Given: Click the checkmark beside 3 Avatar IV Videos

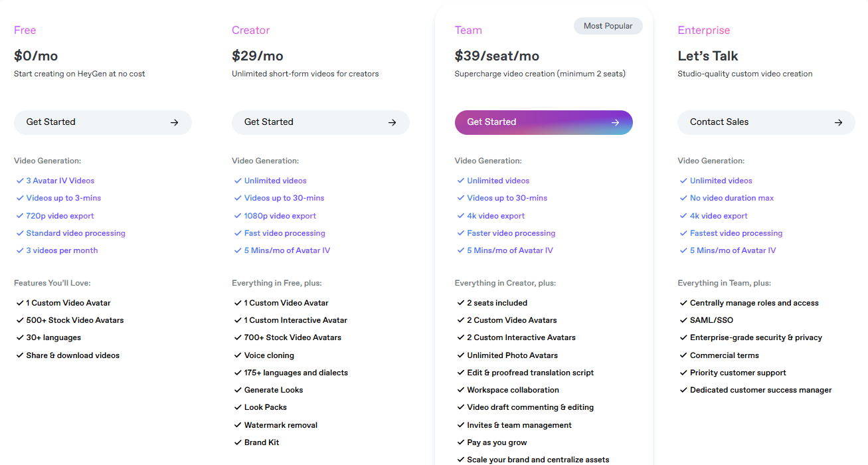Looking at the screenshot, I should [x=19, y=180].
